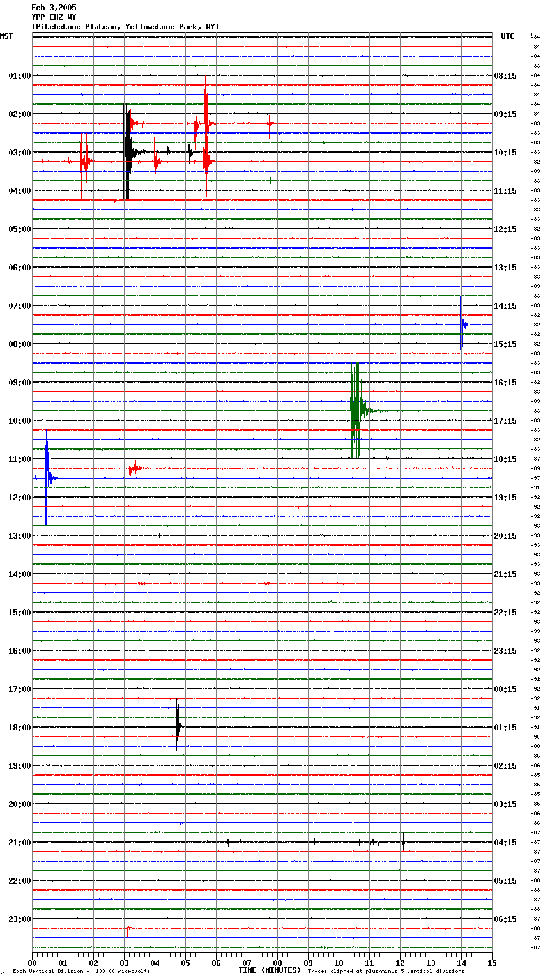543x980 pixels.
Task: Click the '01:15' UTC time label
Action: point(505,728)
